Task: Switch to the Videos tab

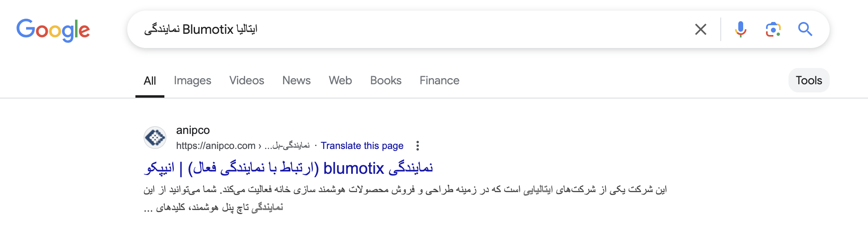Action: click(x=247, y=81)
